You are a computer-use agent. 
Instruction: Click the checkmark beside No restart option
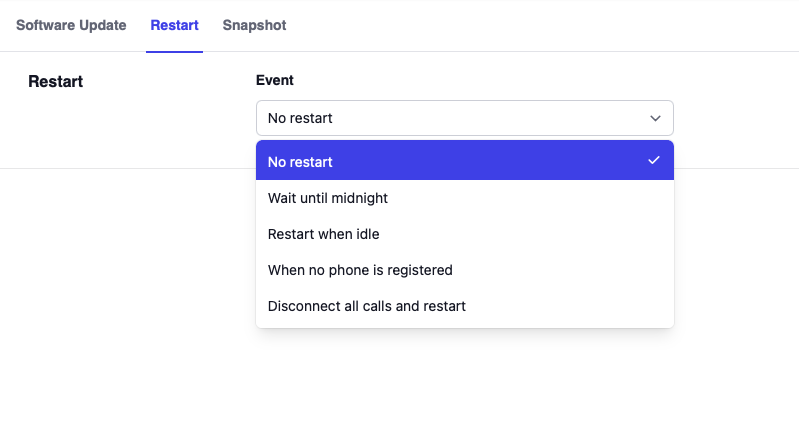click(x=654, y=161)
